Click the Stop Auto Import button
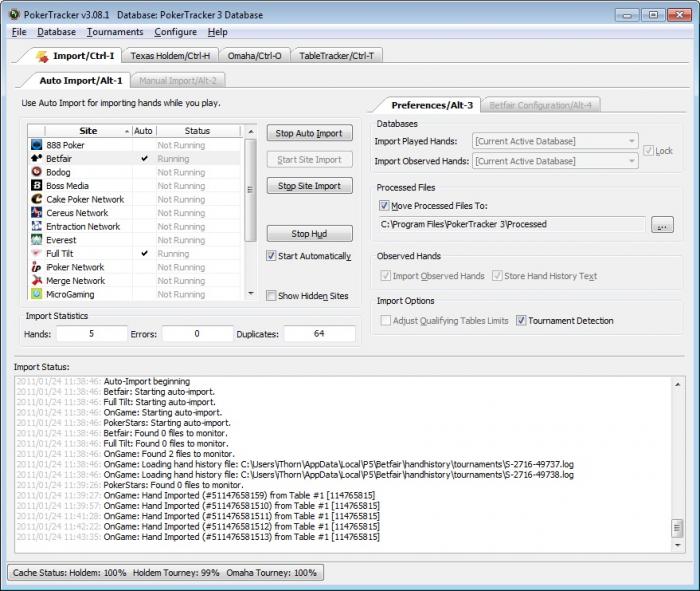 point(309,133)
